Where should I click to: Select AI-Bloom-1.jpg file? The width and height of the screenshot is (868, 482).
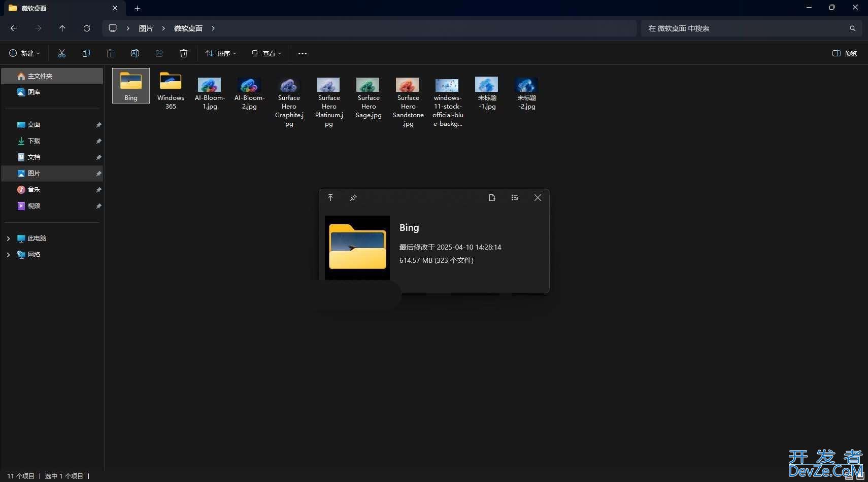point(210,93)
